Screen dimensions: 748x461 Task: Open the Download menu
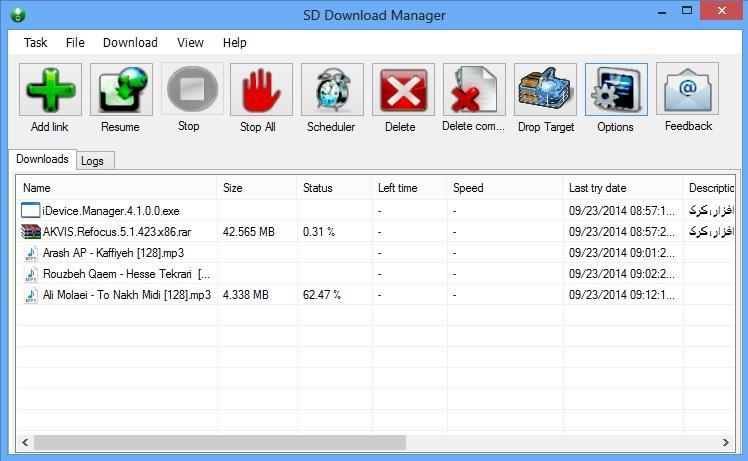(x=130, y=43)
